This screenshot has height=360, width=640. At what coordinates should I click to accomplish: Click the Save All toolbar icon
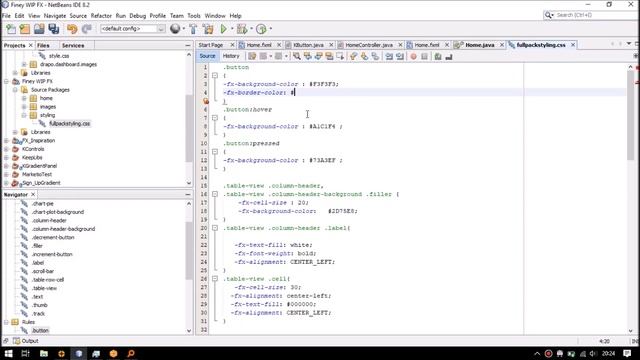pos(54,29)
